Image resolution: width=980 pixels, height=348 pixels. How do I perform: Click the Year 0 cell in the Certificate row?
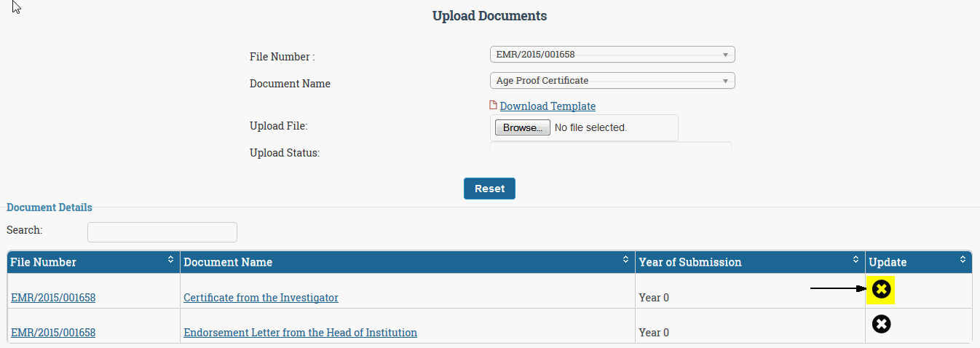[654, 298]
